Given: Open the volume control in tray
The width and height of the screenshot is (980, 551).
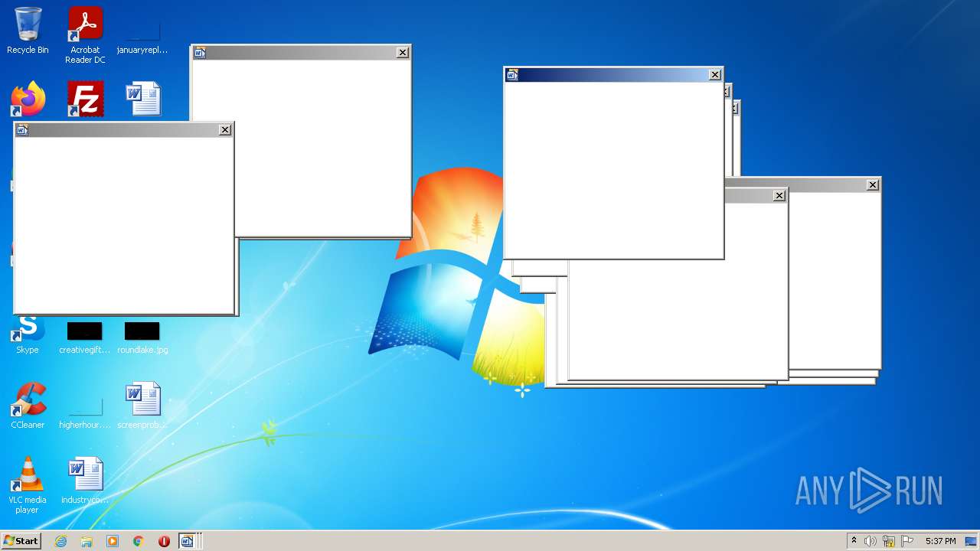Looking at the screenshot, I should click(x=871, y=541).
